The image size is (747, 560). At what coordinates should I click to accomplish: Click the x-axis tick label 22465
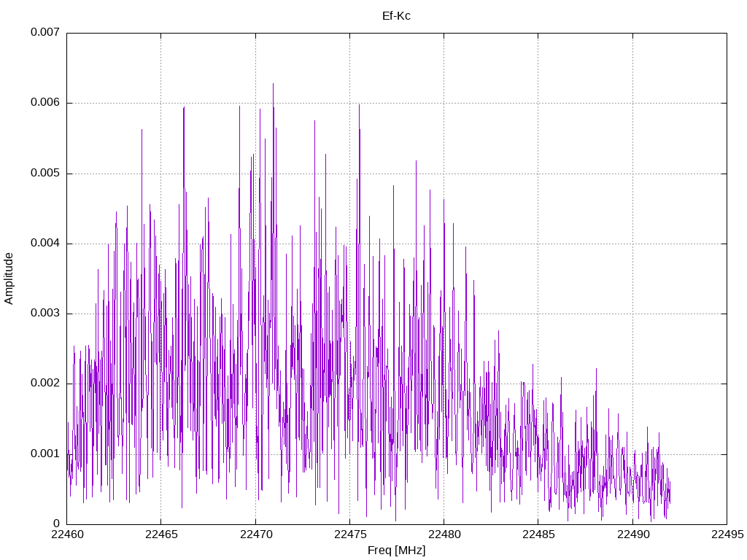[x=161, y=534]
